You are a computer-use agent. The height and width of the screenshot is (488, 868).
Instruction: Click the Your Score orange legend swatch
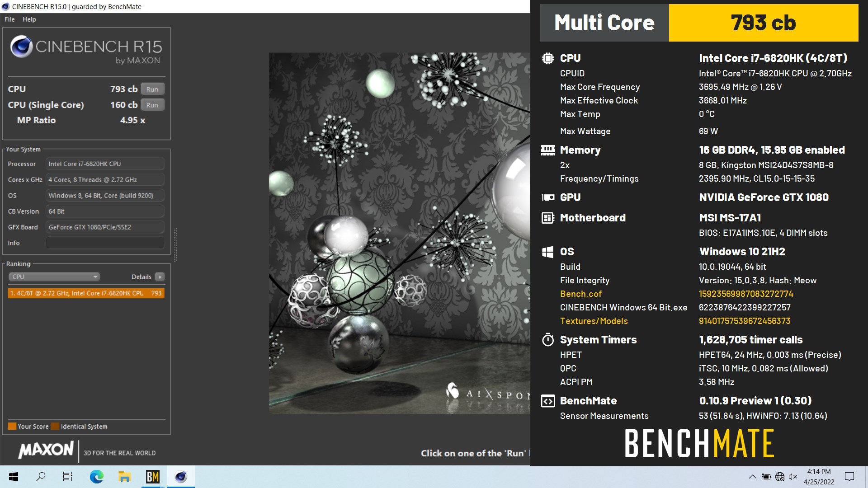pos(12,426)
